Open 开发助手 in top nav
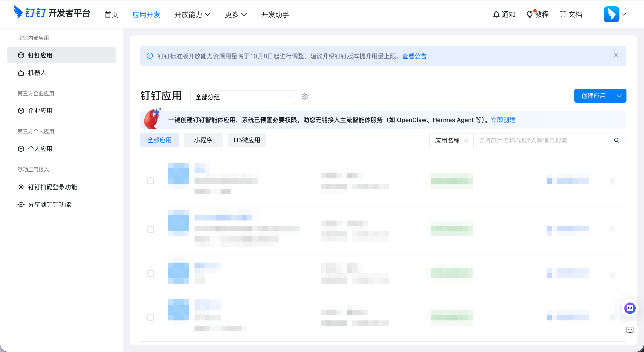The height and width of the screenshot is (352, 644). pyautogui.click(x=275, y=14)
